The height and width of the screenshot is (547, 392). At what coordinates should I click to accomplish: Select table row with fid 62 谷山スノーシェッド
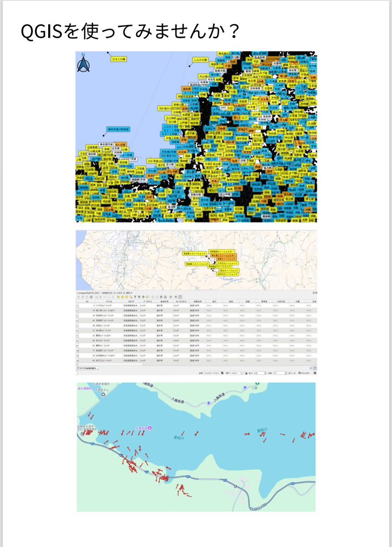(196, 341)
